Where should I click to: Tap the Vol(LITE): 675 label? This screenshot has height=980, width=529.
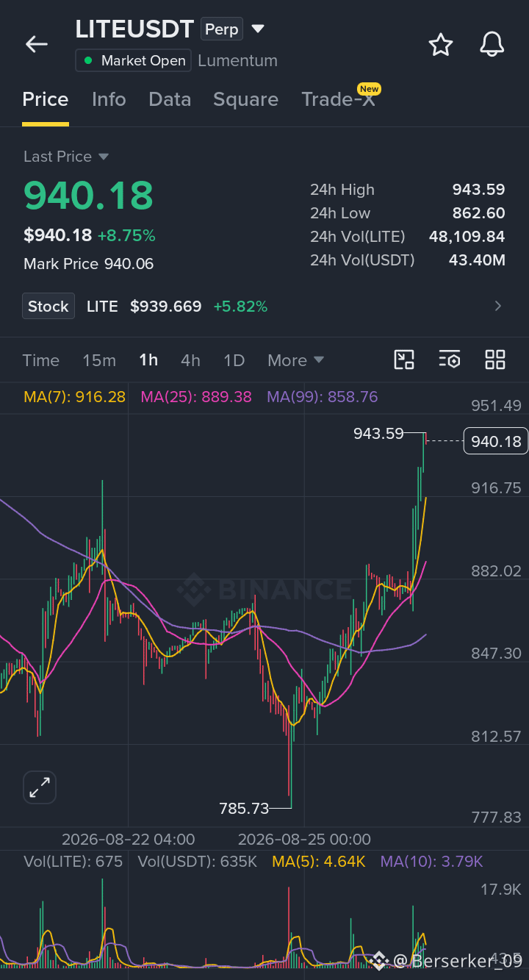point(73,862)
